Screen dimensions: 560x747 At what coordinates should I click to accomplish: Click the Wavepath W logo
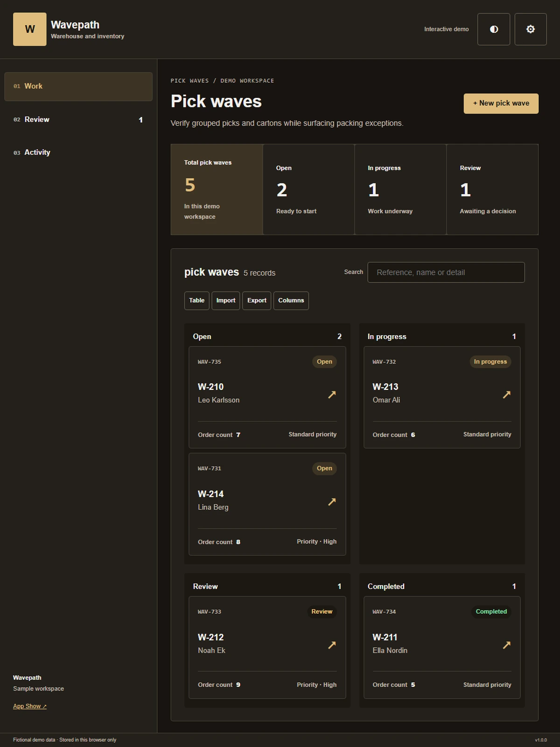pos(29,29)
